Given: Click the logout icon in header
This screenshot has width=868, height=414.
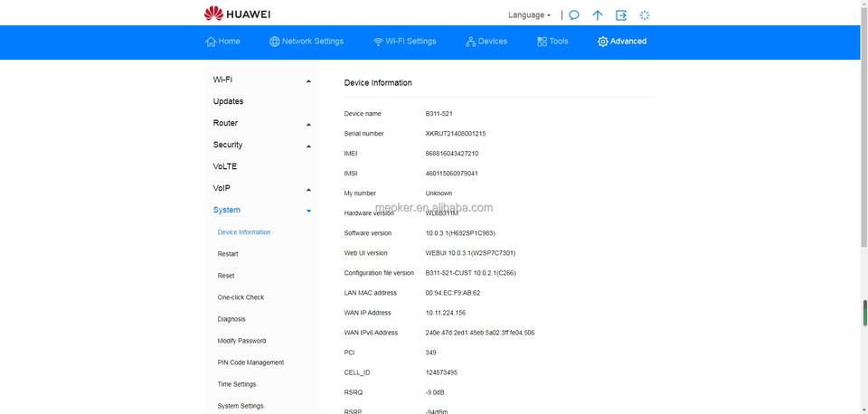Looking at the screenshot, I should click(621, 15).
